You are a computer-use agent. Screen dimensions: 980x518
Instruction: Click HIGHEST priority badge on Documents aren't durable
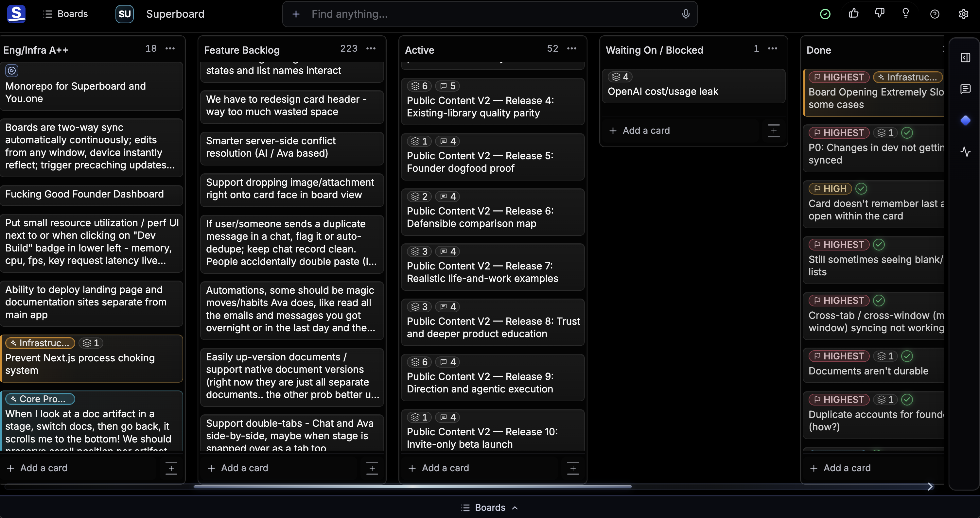coord(839,356)
